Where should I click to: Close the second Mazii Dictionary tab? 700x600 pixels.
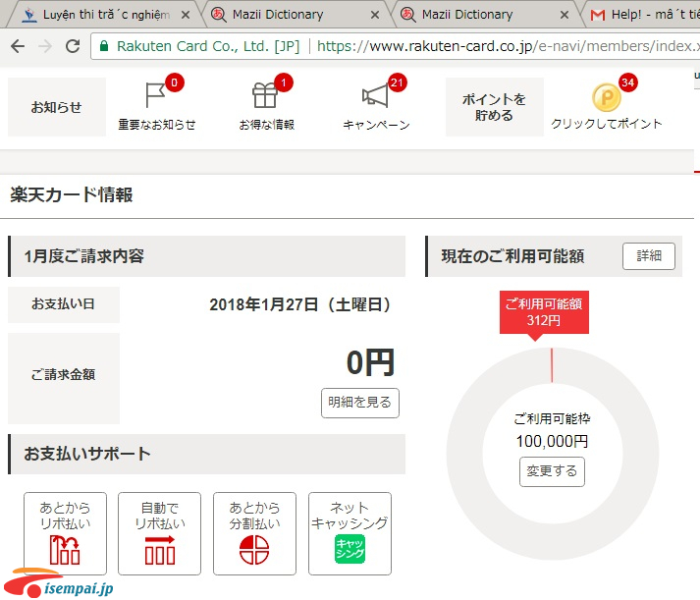pyautogui.click(x=565, y=15)
